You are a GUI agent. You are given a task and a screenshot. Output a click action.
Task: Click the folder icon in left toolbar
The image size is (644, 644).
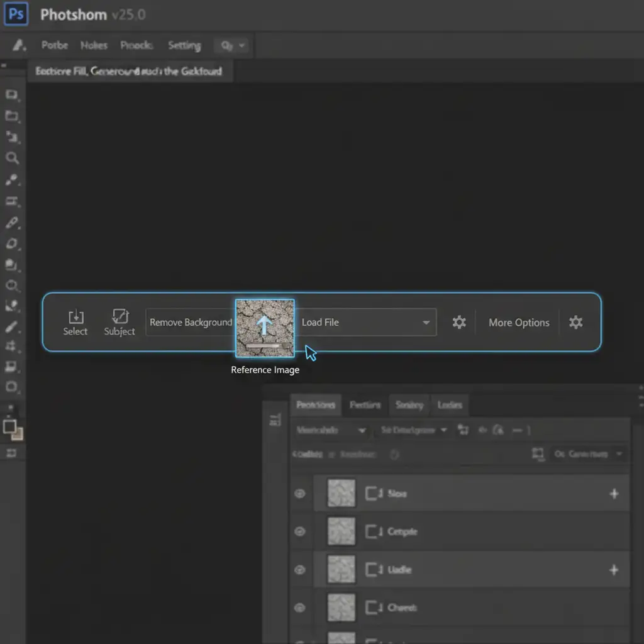coord(12,116)
